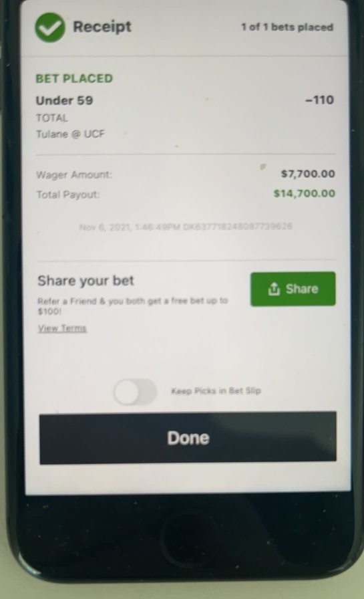Open the View Terms link
This screenshot has height=599, width=364.
[x=62, y=328]
